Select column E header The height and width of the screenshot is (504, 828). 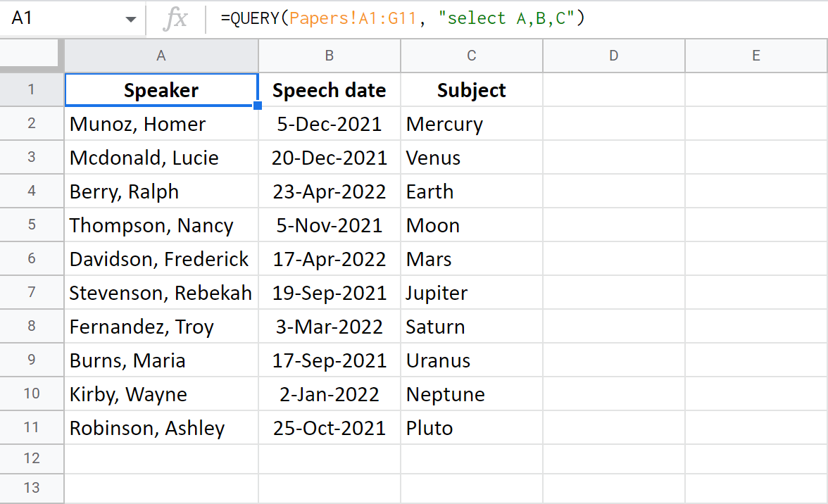point(755,56)
